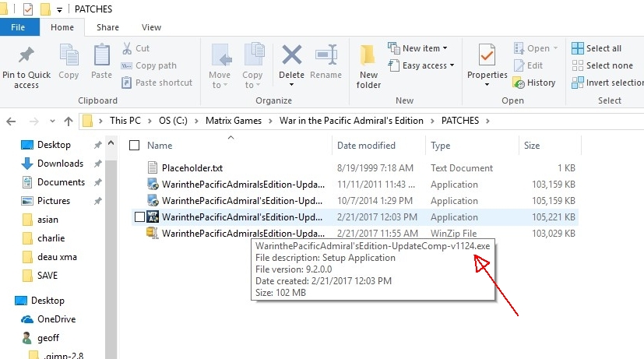Choose Paste shortcut in ribbon

[x=157, y=83]
